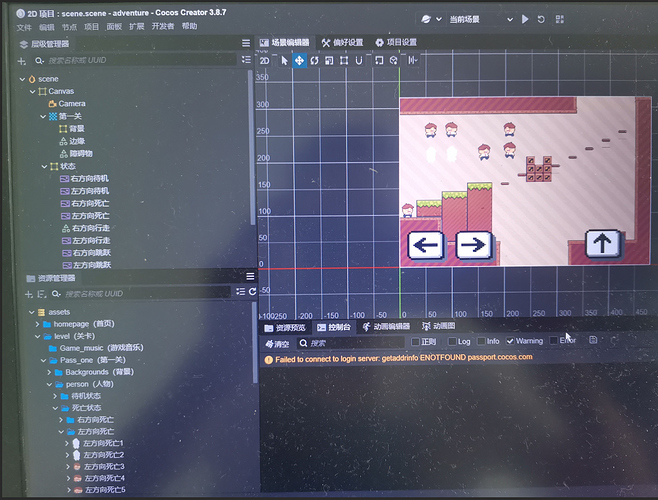Open the 开发者 menu
The height and width of the screenshot is (500, 658).
[163, 26]
